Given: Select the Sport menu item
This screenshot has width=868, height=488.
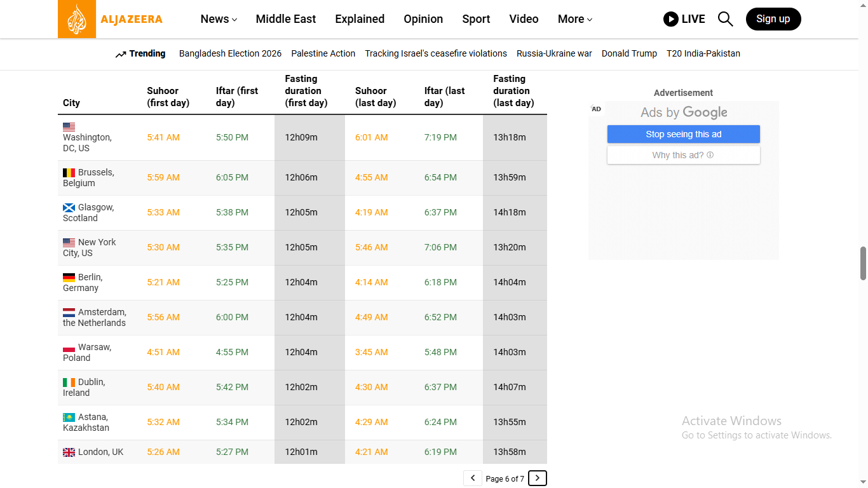Looking at the screenshot, I should point(476,19).
